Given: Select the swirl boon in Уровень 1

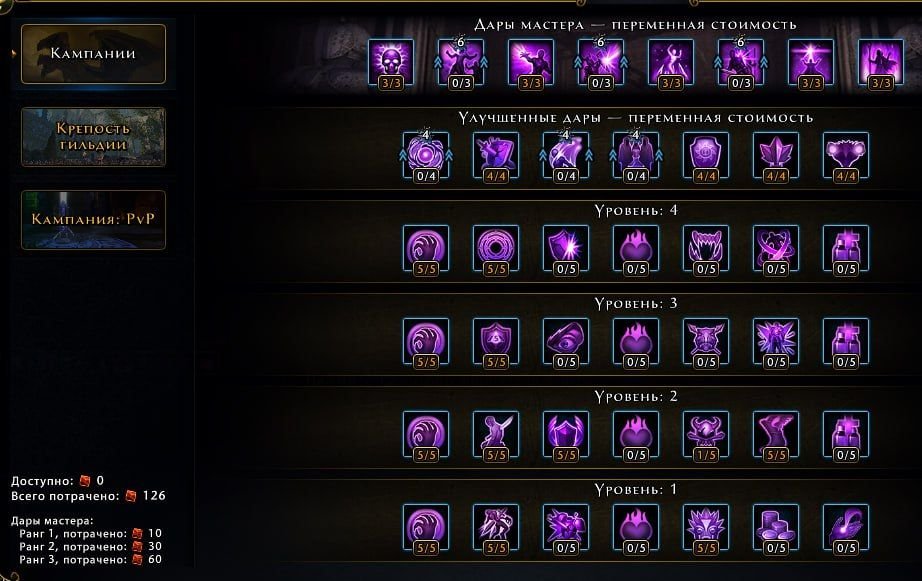Looking at the screenshot, I should [x=426, y=529].
